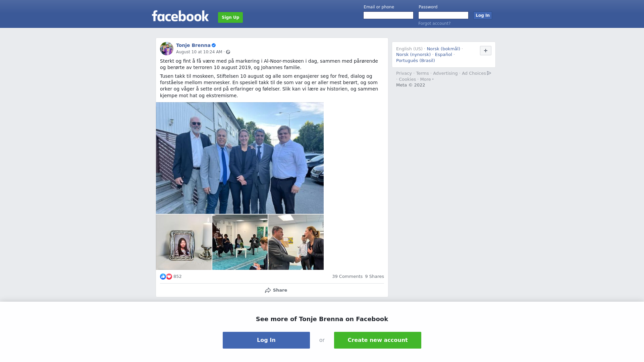Click the verified badge beside Tonje Brenna
Viewport: 644px width, 362px height.
pos(214,45)
